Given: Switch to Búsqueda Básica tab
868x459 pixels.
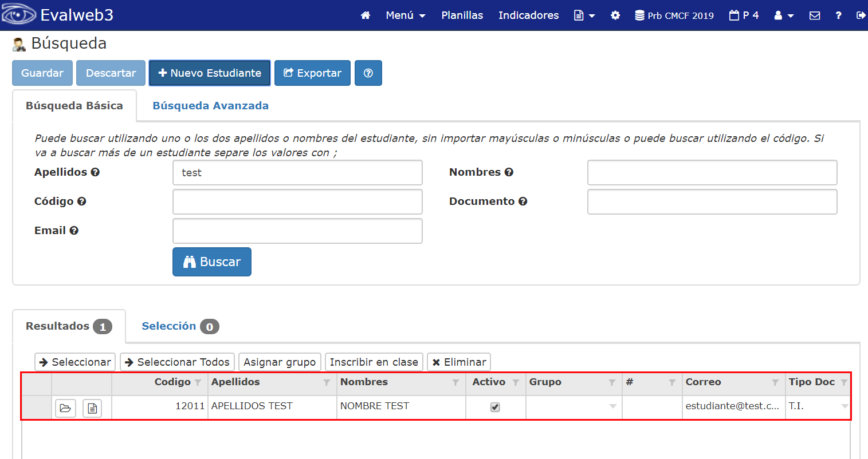Looking at the screenshot, I should coord(74,106).
